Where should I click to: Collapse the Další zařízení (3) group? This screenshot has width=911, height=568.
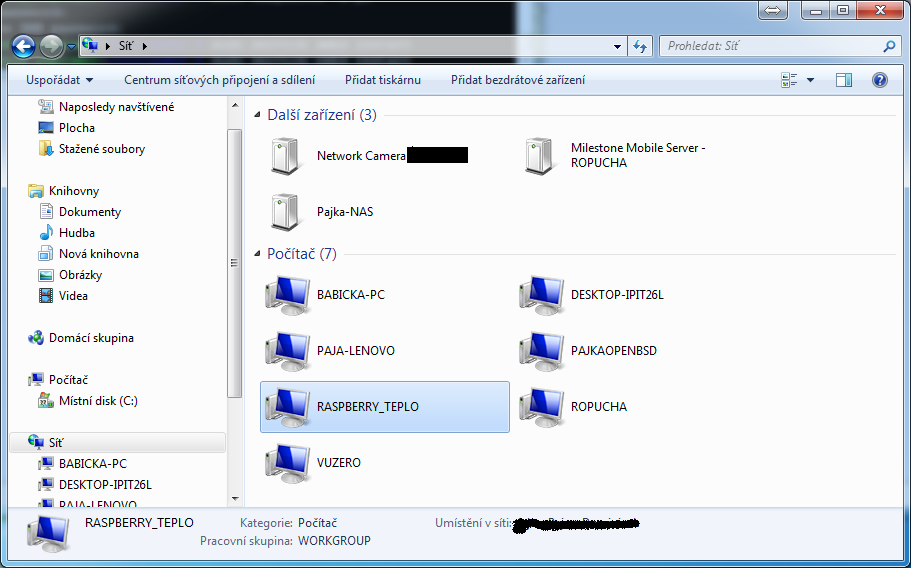257,115
